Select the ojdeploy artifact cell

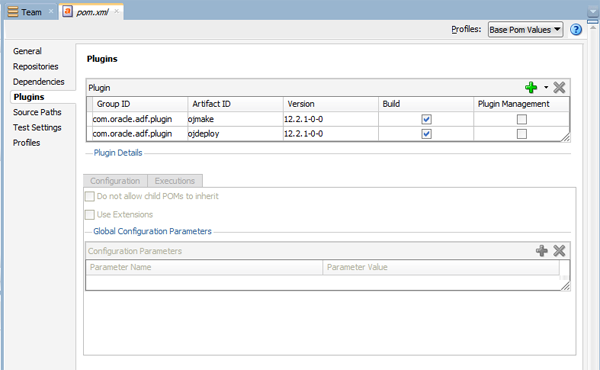point(235,134)
